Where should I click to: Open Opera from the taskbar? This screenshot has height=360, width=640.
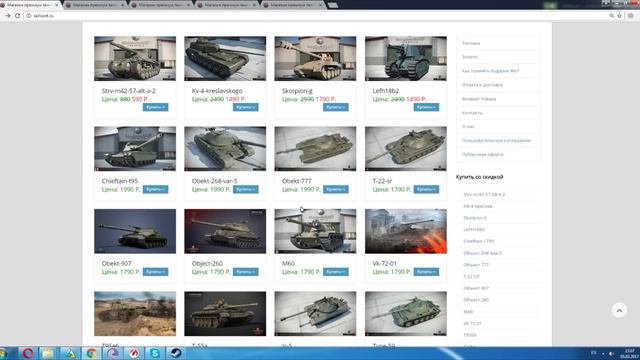click(27, 353)
